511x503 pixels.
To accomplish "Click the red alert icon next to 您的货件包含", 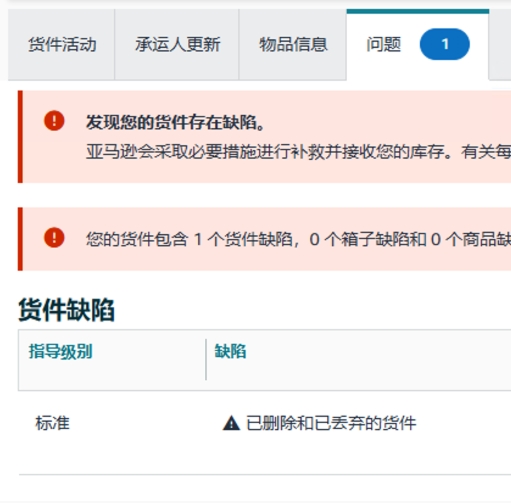I will point(54,238).
